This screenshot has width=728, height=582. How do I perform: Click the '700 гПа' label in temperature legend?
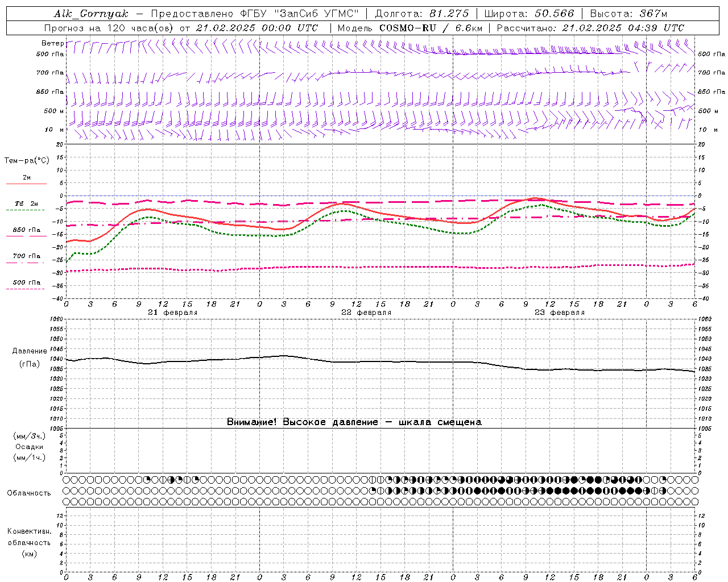click(x=27, y=256)
